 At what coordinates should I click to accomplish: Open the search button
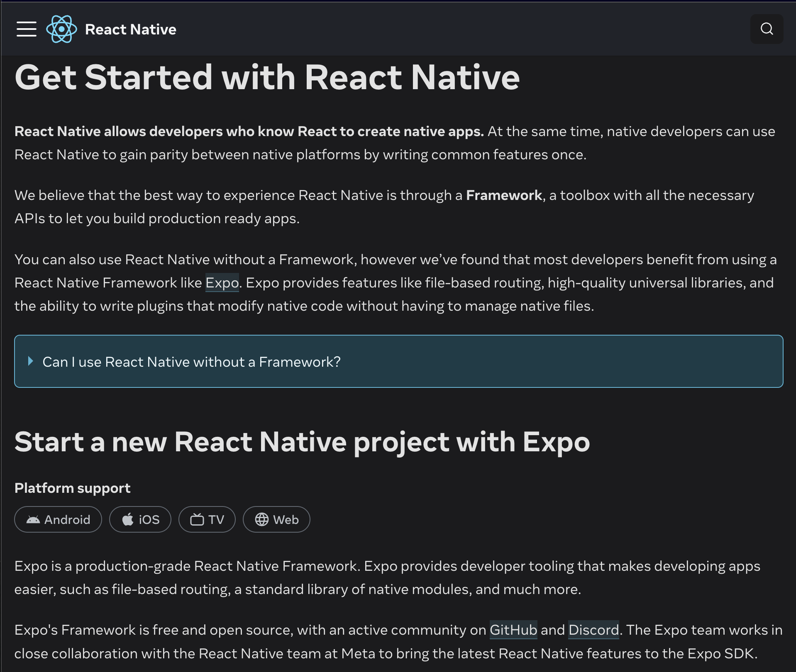tap(767, 29)
